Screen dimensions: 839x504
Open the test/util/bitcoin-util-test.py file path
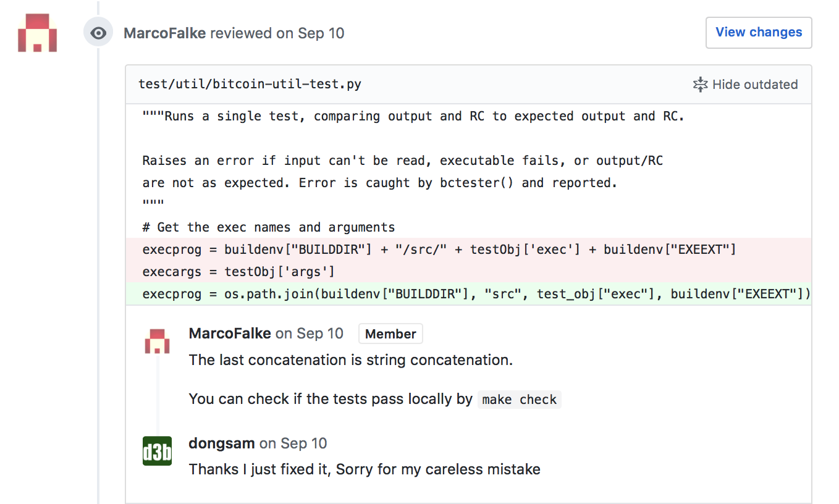(250, 85)
